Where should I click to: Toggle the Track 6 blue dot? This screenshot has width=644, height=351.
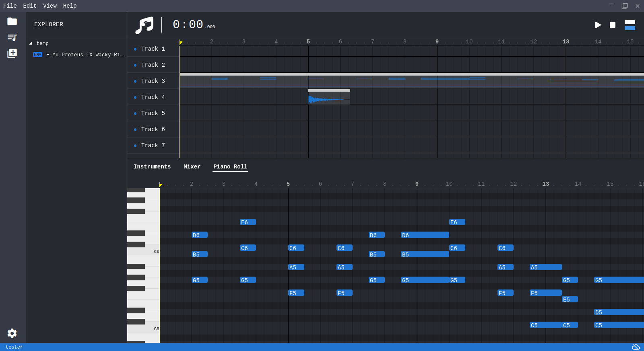pos(135,129)
